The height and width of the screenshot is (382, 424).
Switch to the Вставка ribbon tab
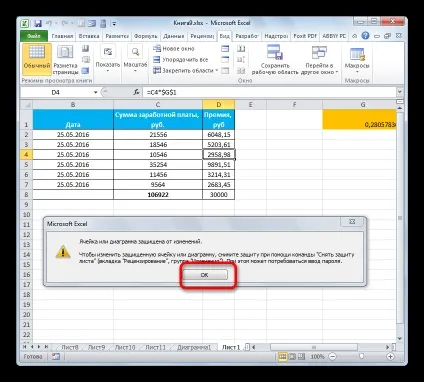pos(89,36)
